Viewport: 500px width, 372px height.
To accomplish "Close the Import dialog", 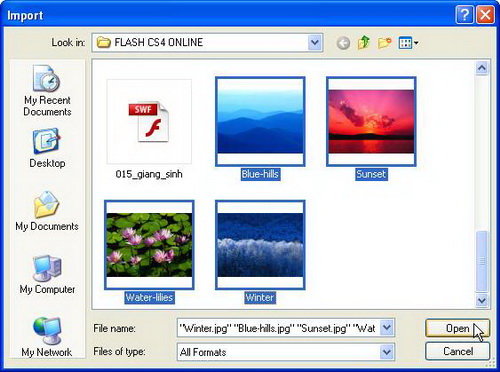I will pyautogui.click(x=485, y=15).
